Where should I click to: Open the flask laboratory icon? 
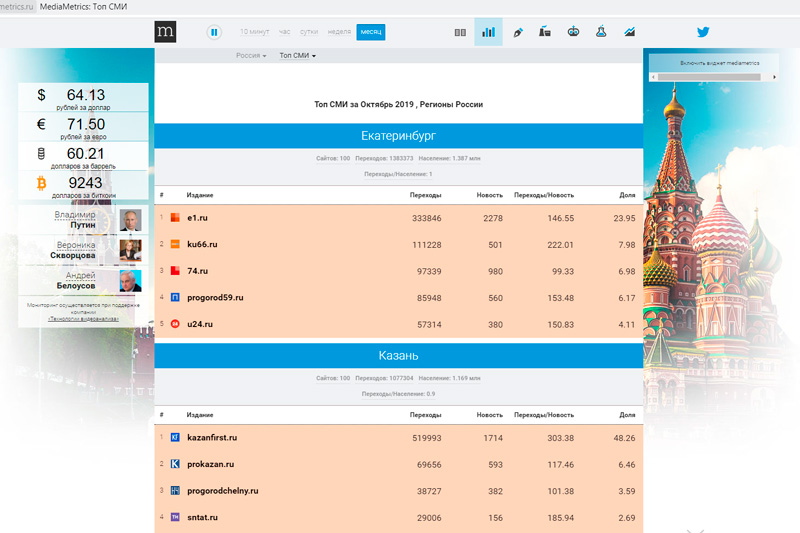(601, 32)
